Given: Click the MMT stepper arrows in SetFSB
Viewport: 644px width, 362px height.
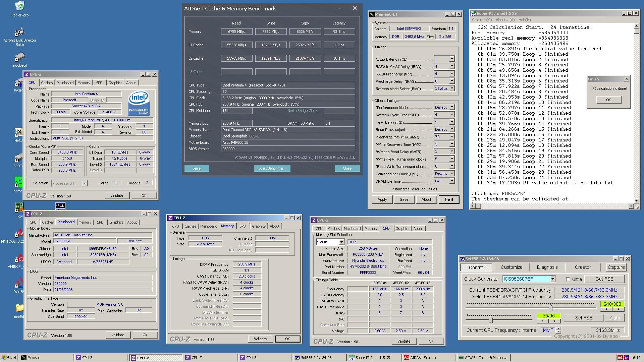Looking at the screenshot, I should point(558,330).
